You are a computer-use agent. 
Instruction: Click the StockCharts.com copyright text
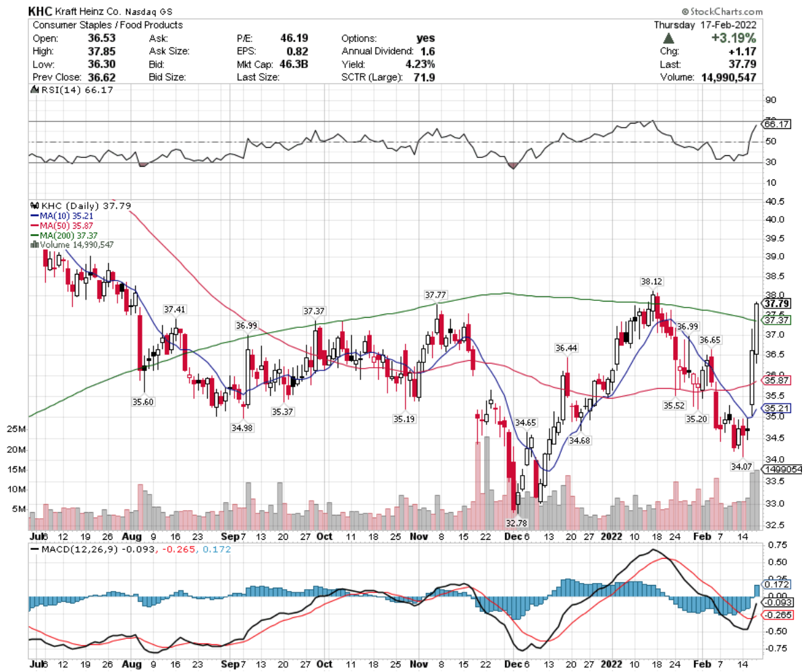[x=722, y=11]
